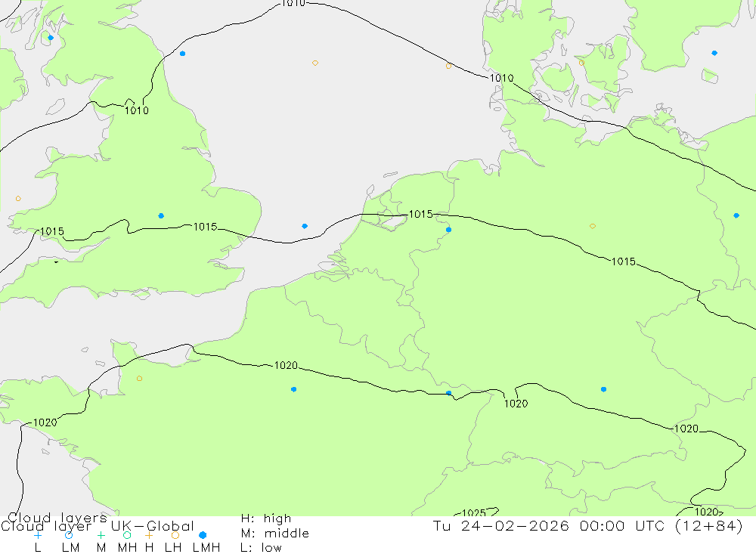Select the orange LH circle over Danish islands
This screenshot has height=554, width=756.
click(x=581, y=63)
